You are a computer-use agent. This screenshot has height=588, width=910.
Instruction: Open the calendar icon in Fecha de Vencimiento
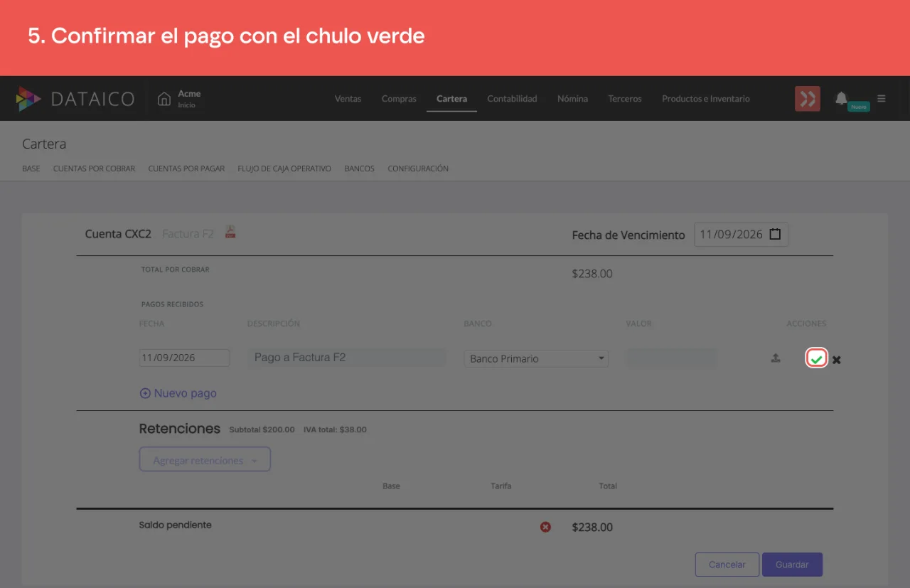tap(775, 234)
